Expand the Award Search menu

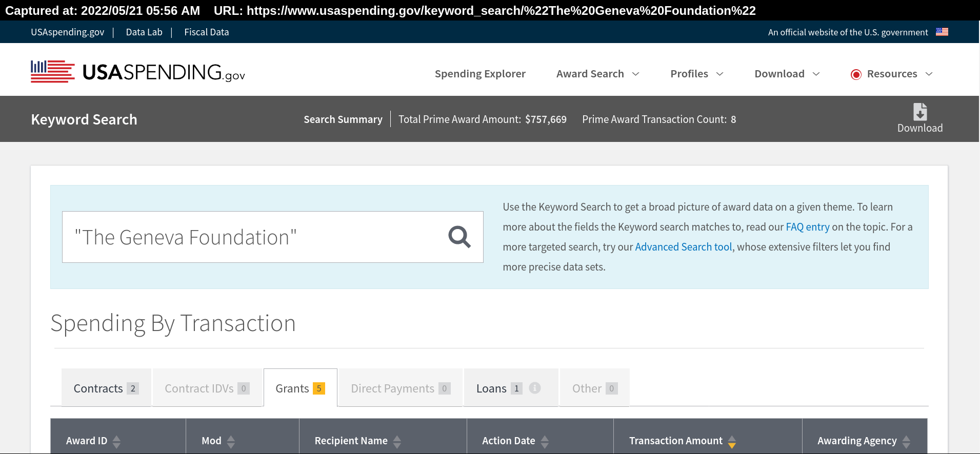598,74
